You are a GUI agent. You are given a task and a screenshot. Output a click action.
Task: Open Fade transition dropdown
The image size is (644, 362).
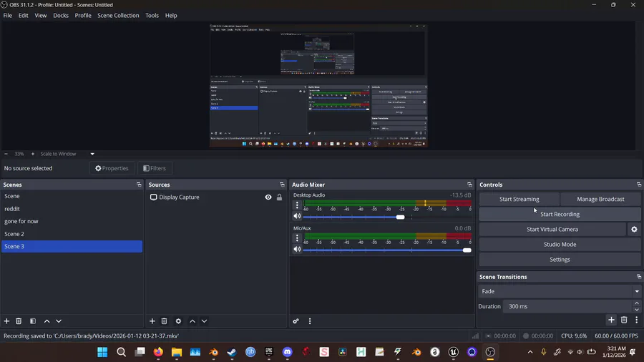(560, 291)
